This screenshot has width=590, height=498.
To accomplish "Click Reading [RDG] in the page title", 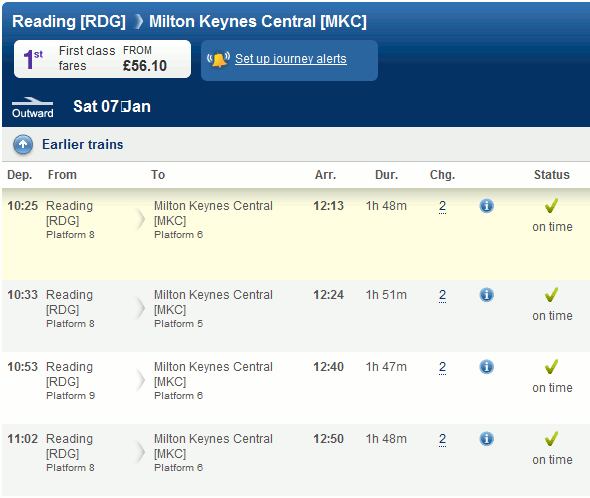I will (x=69, y=21).
